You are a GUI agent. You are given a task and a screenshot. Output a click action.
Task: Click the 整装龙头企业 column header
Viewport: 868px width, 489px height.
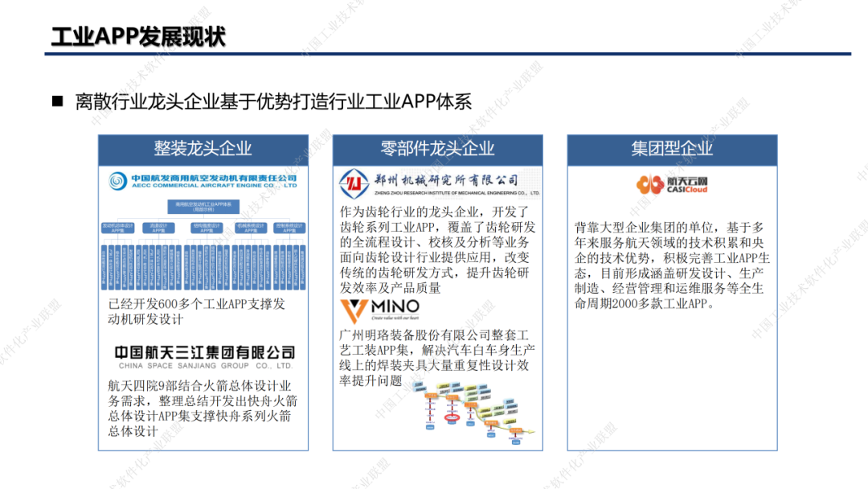(203, 149)
